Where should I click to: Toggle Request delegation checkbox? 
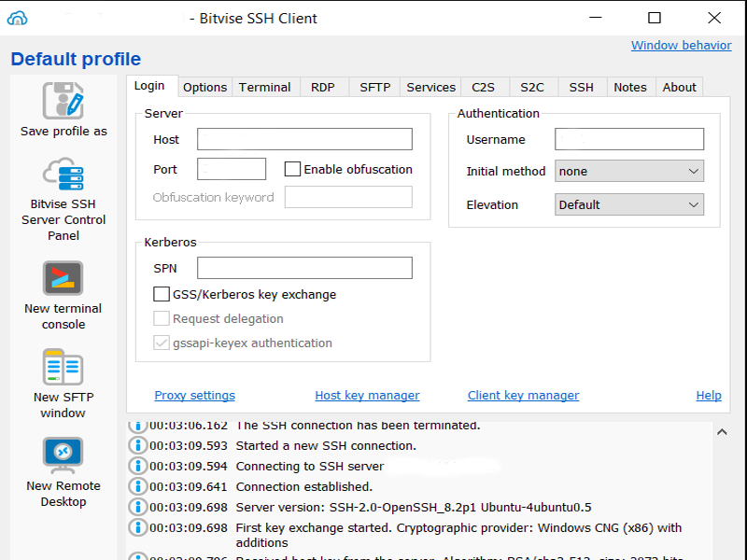[x=162, y=318]
